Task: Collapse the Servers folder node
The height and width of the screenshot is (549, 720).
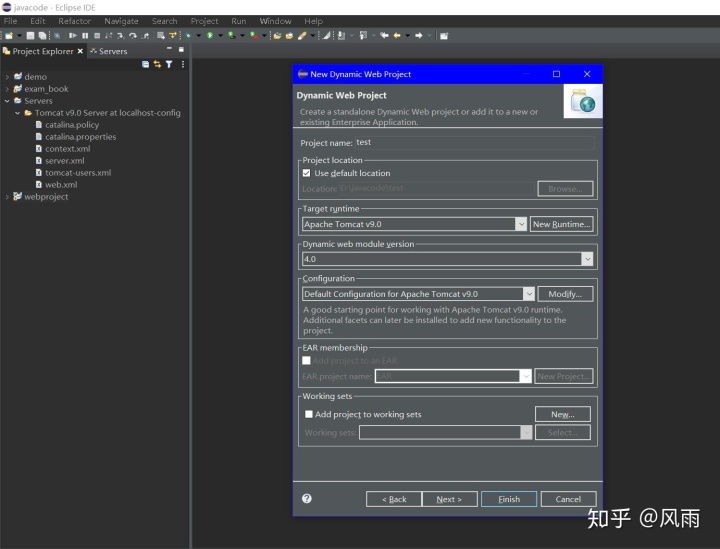Action: [7, 101]
